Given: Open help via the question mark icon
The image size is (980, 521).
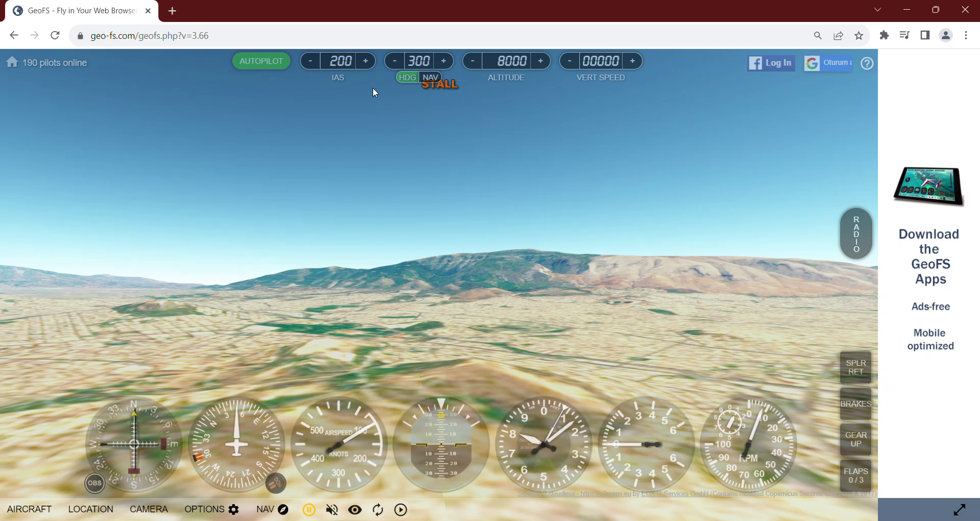Looking at the screenshot, I should [867, 63].
